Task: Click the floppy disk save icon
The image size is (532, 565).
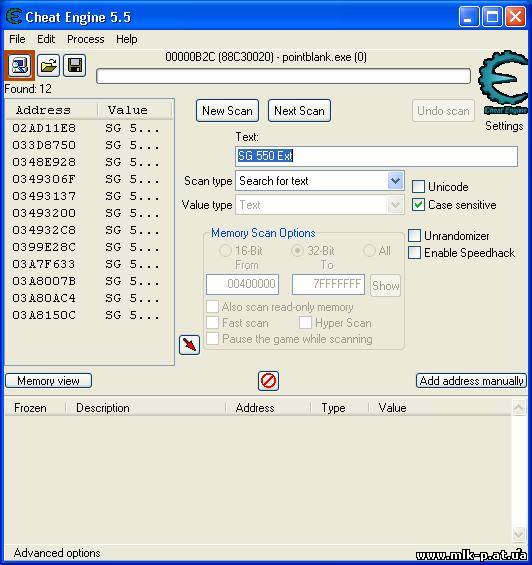Action: (x=75, y=66)
